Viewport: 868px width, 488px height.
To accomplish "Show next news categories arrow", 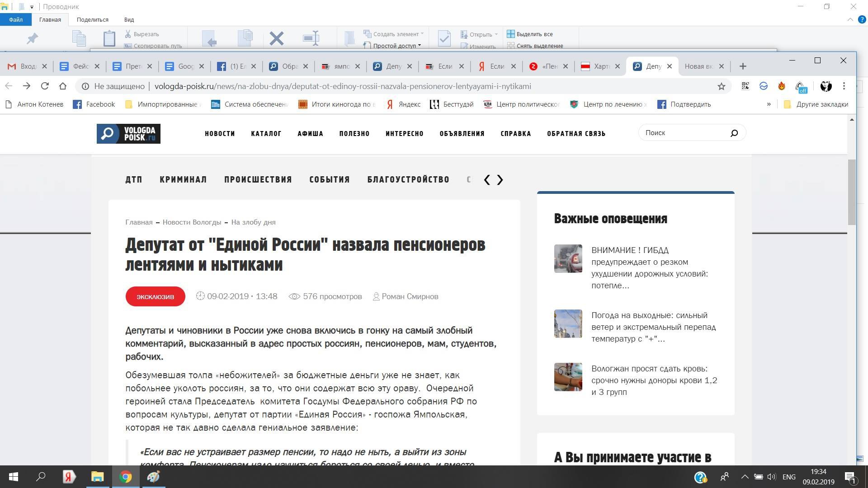I will click(500, 180).
